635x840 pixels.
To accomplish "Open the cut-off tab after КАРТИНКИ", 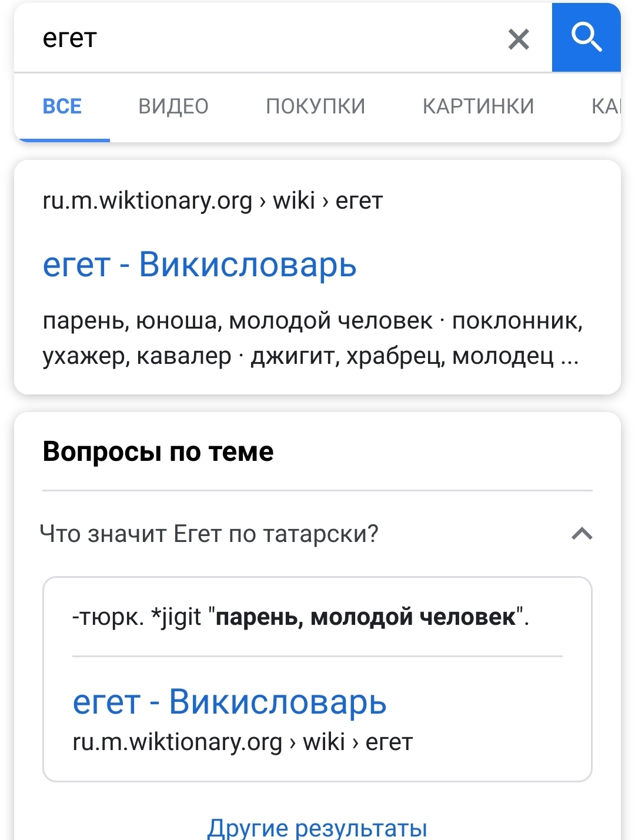I will point(606,106).
